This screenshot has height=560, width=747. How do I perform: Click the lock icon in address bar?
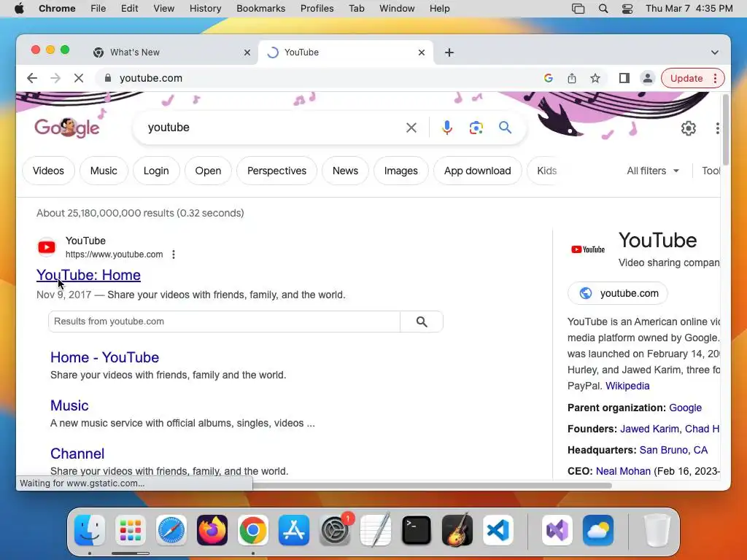(108, 78)
